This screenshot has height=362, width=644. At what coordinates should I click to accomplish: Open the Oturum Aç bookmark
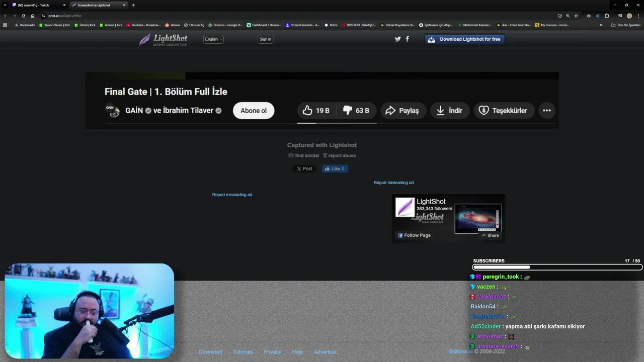194,25
